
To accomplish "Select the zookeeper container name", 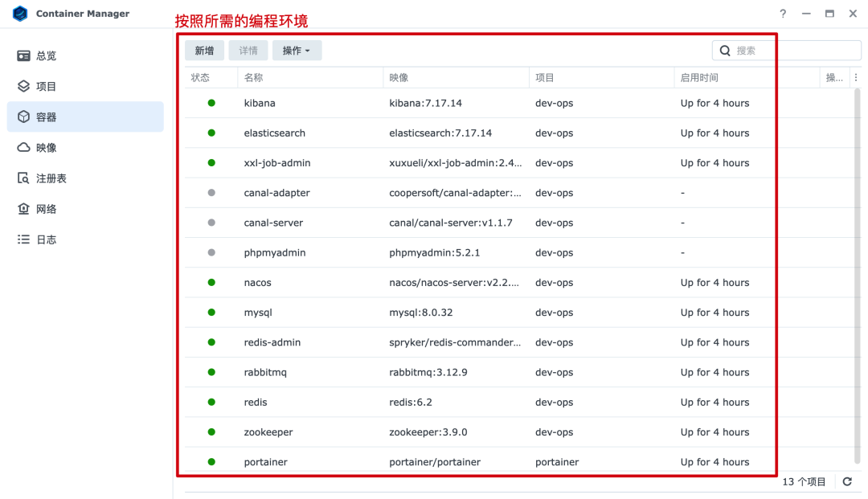I will (x=268, y=432).
